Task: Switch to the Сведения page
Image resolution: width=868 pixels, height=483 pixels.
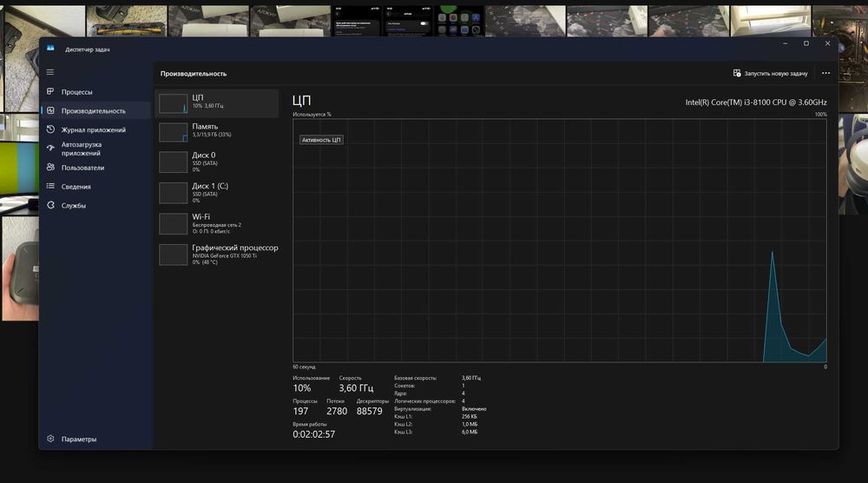Action: (x=76, y=187)
